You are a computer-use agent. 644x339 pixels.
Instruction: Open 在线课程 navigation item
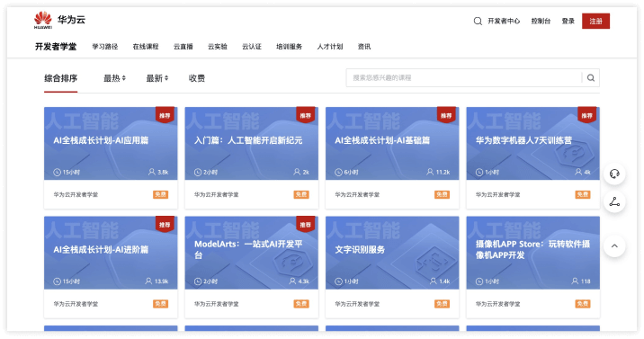(x=146, y=47)
